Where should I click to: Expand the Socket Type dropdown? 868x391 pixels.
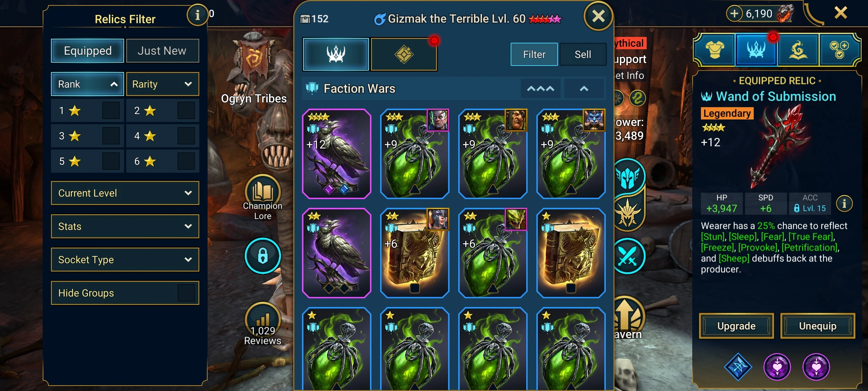click(125, 260)
